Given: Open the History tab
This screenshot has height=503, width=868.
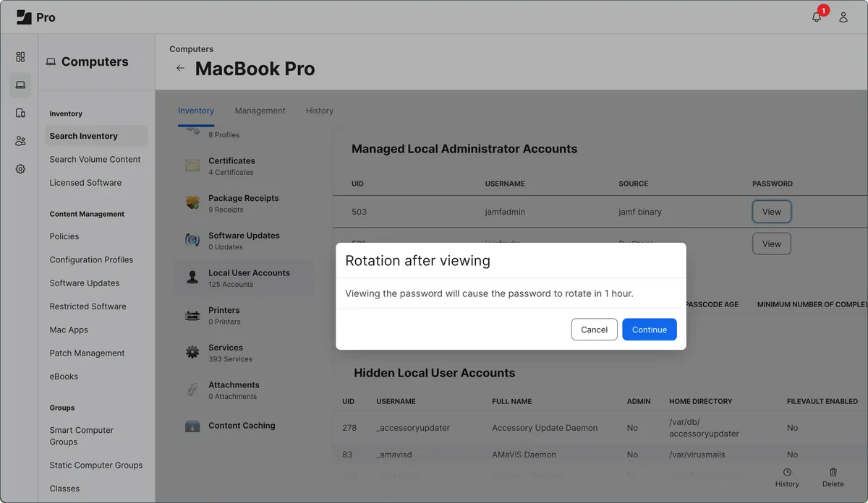Looking at the screenshot, I should [x=319, y=110].
